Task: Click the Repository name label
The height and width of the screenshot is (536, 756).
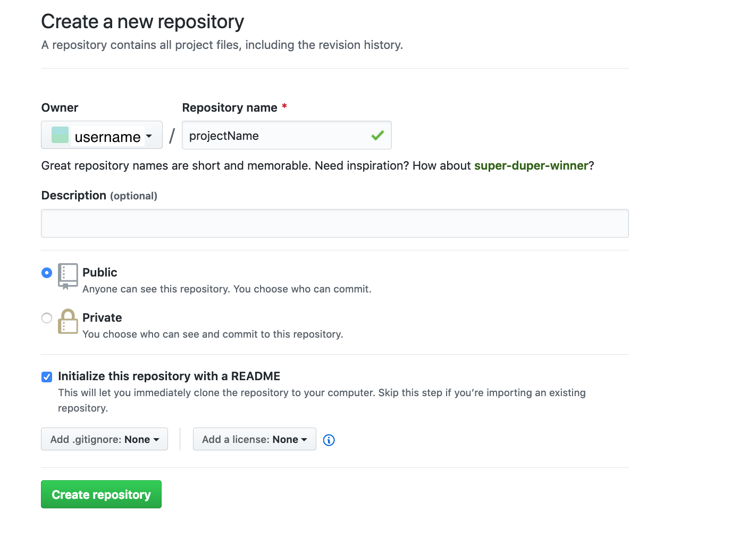Action: (230, 107)
